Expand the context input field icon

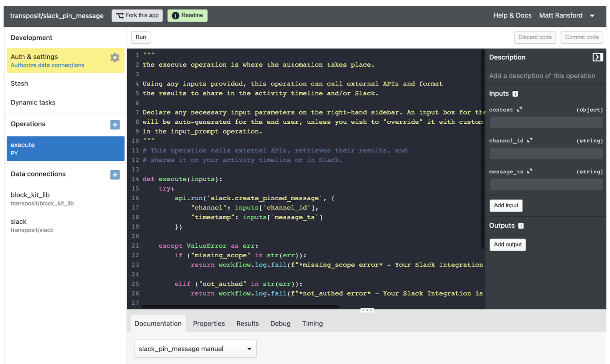tap(519, 109)
